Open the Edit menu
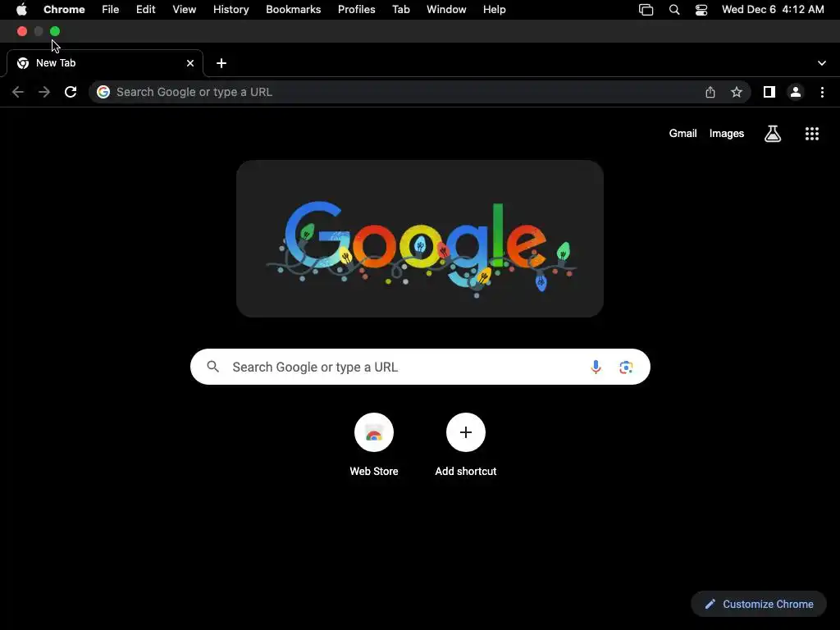The height and width of the screenshot is (630, 840). tap(146, 10)
